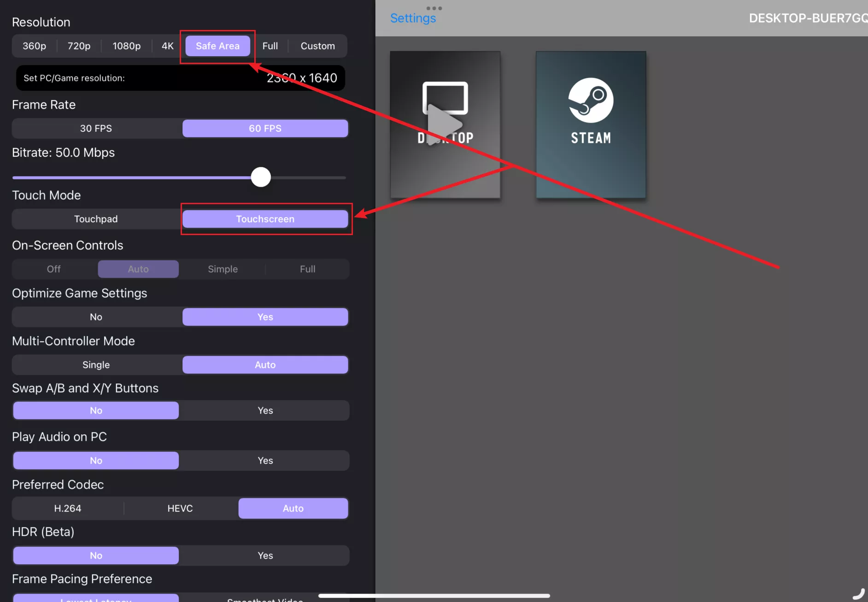Select 360p resolution

(35, 46)
